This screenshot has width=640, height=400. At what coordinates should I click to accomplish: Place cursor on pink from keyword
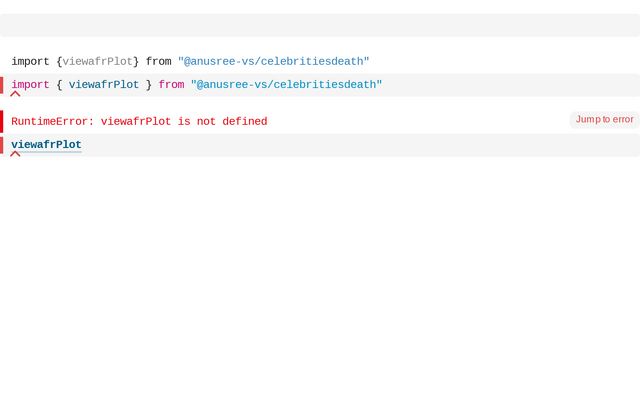click(x=171, y=84)
